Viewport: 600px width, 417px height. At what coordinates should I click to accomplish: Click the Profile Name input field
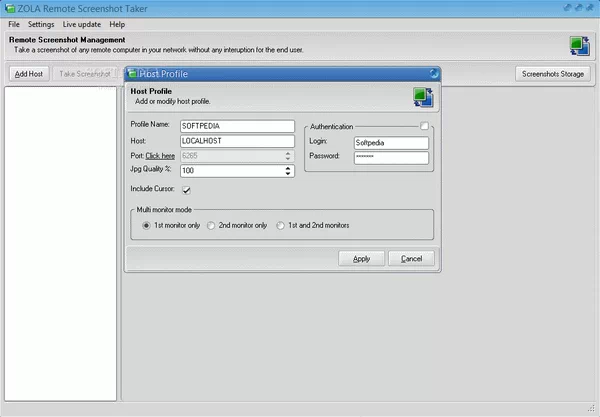pyautogui.click(x=237, y=126)
